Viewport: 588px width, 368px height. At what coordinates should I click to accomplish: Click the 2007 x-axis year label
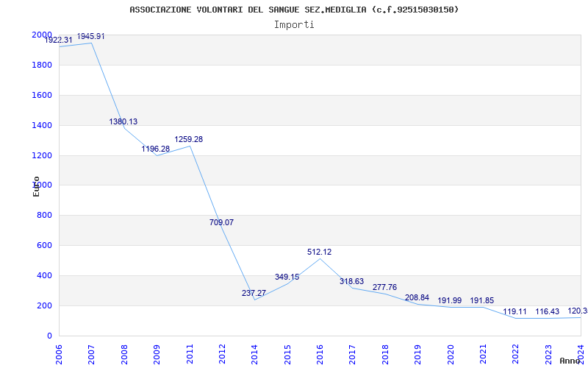pyautogui.click(x=91, y=354)
